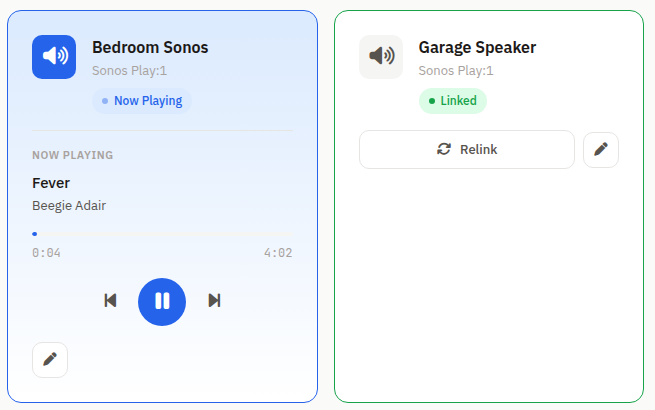The height and width of the screenshot is (410, 655).
Task: Click the artist name Beegie Adair
Action: coord(69,206)
